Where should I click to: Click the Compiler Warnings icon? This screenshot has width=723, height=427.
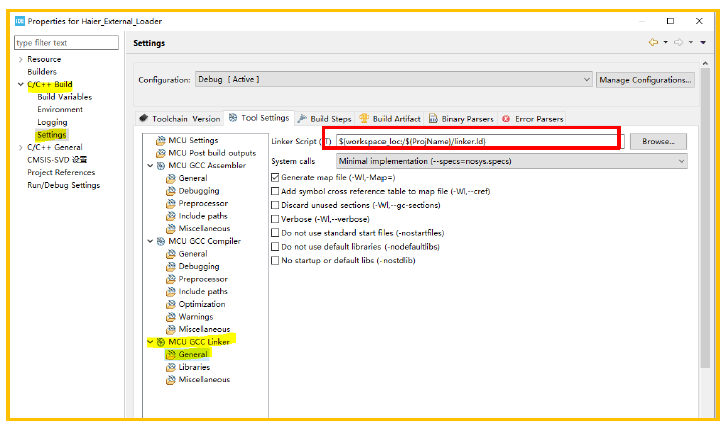point(171,317)
